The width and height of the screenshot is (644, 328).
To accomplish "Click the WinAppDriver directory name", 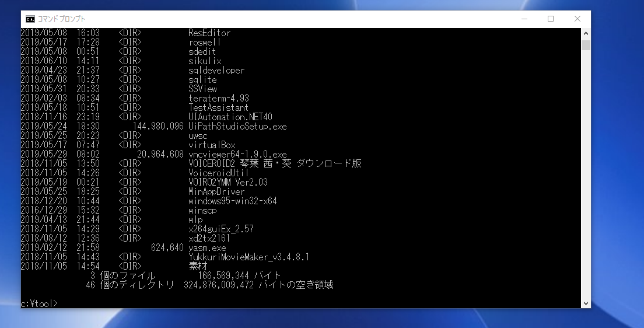I will pos(216,192).
